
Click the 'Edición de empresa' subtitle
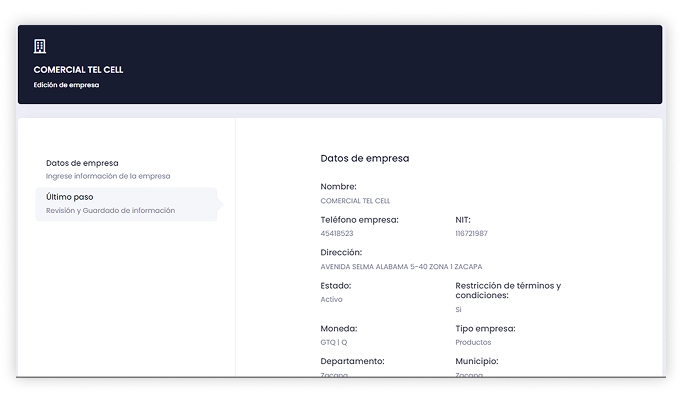point(66,85)
